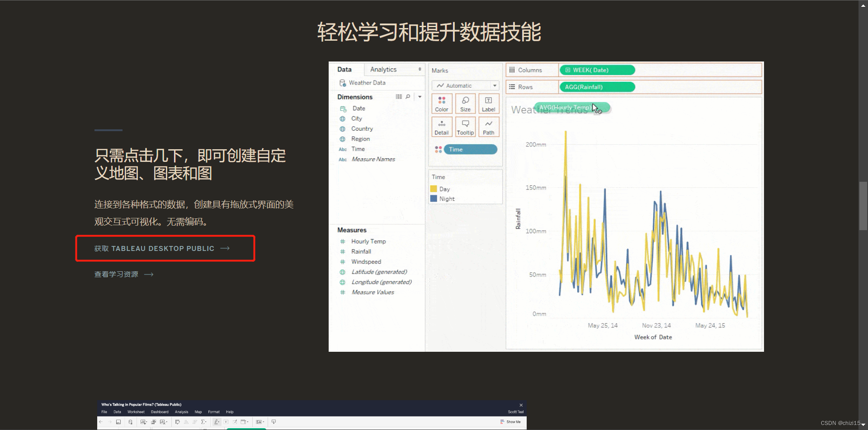Select the Longitude (generated) measure
Screen dimensions: 868x430
click(x=382, y=282)
